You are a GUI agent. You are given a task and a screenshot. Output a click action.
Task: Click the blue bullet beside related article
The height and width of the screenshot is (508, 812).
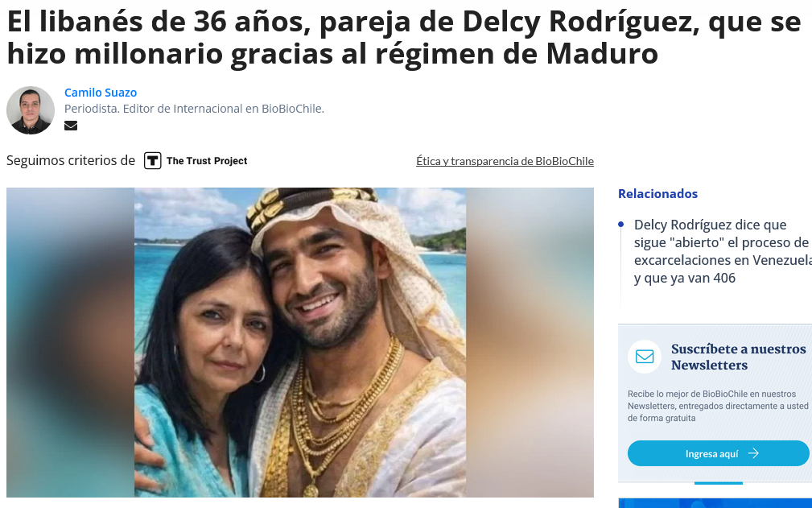621,225
